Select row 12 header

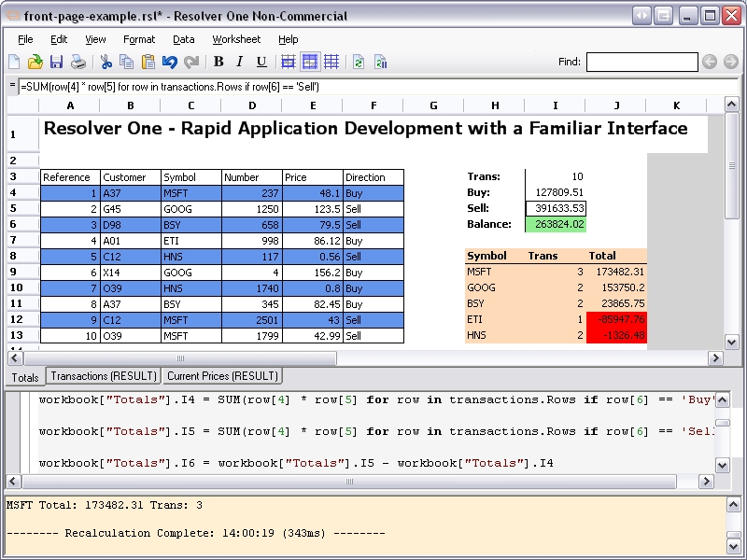pyautogui.click(x=22, y=319)
